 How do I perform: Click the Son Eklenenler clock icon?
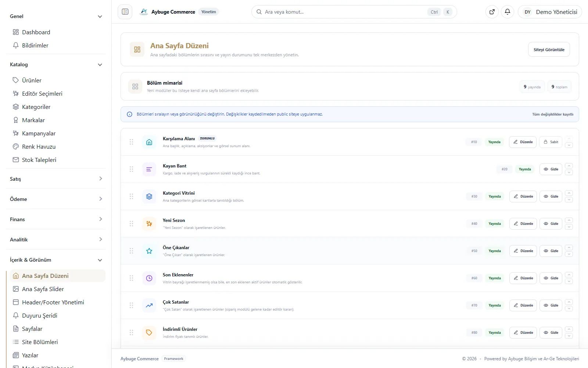coord(149,278)
